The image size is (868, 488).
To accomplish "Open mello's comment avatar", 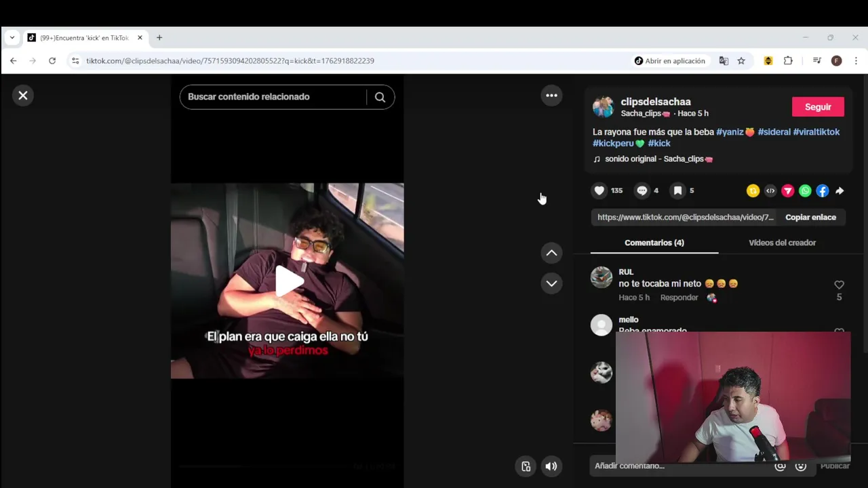I will [x=601, y=325].
